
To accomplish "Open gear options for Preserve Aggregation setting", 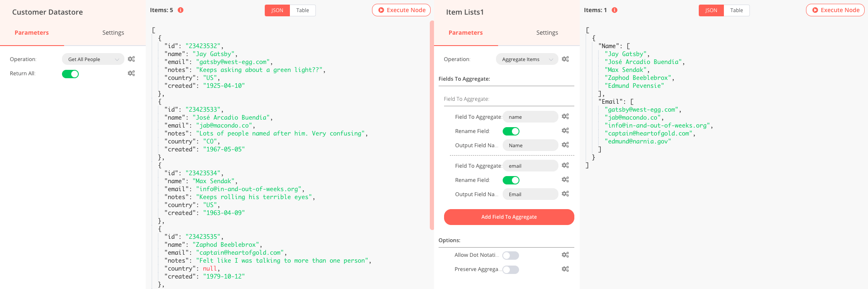I will (565, 269).
